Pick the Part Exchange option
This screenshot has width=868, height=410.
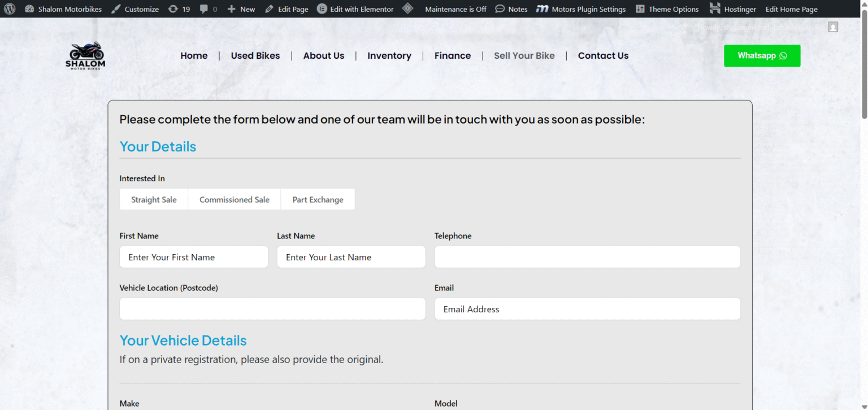coord(318,199)
